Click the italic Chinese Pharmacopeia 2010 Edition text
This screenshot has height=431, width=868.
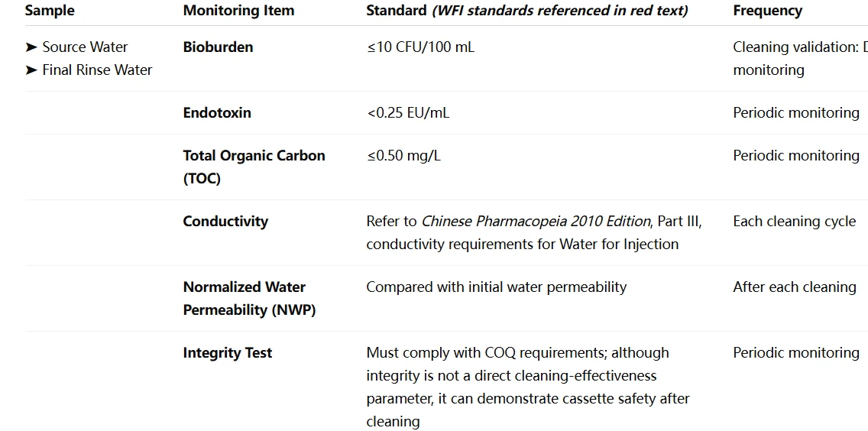tap(536, 222)
